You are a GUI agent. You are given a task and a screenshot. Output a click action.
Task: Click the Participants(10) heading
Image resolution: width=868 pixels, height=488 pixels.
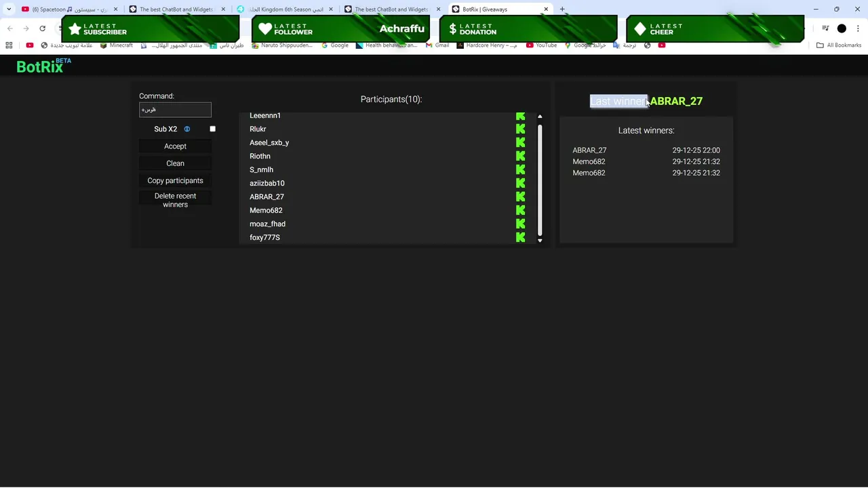point(391,99)
